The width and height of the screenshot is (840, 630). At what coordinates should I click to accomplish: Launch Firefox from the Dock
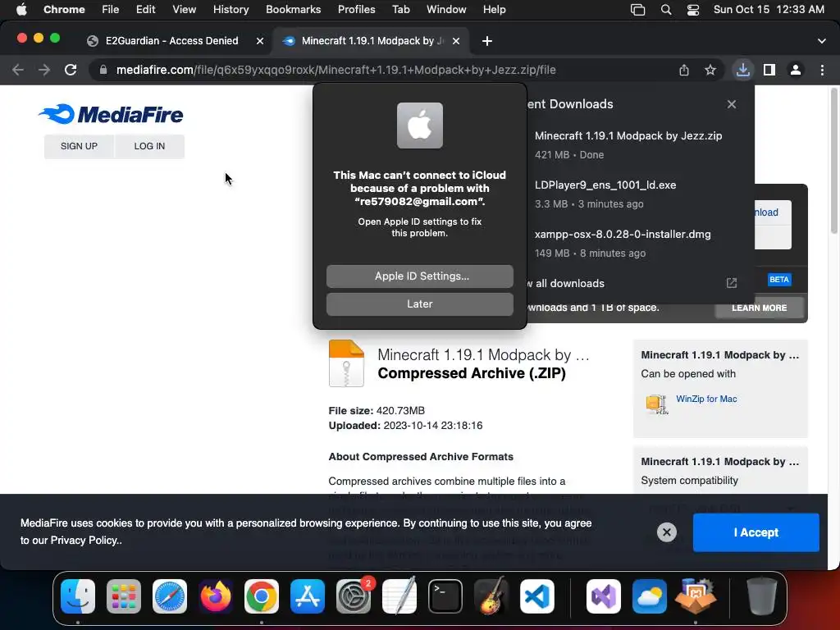[x=216, y=596]
